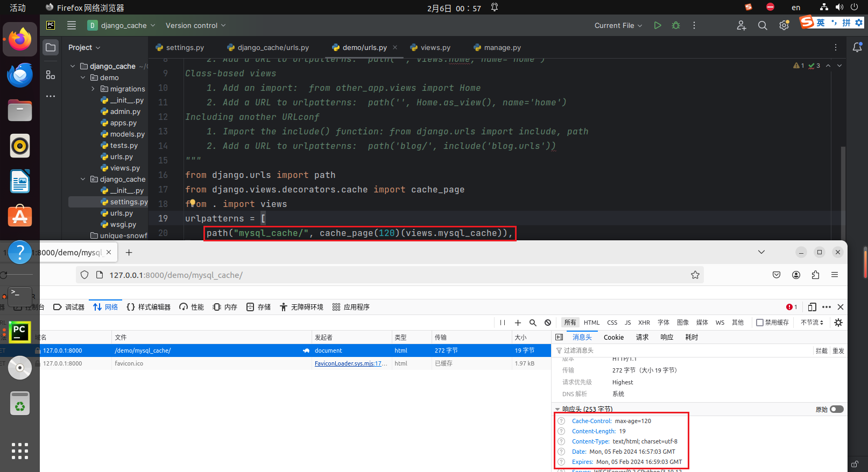868x472 pixels.
Task: Toggle the 原始 raw headers switch
Action: click(836, 409)
